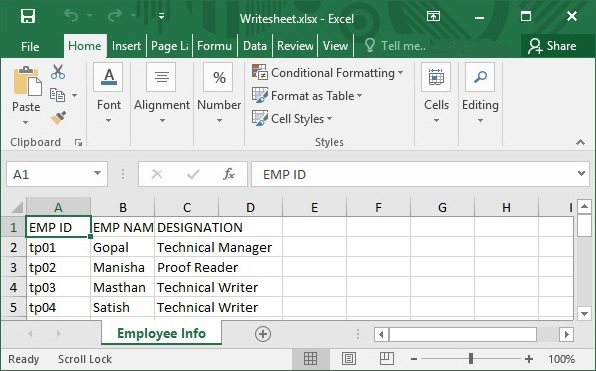Click the Redo arrow icon
Screen dimensions: 596x371
point(115,16)
